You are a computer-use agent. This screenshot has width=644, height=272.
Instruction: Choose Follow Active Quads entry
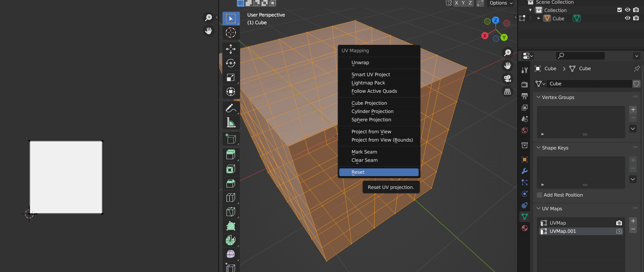[x=379, y=91]
